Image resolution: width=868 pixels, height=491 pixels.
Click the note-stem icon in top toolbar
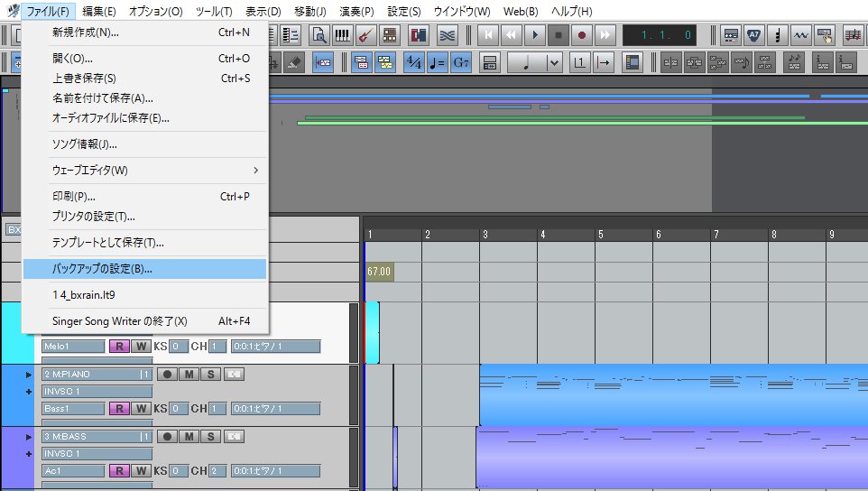coord(778,35)
